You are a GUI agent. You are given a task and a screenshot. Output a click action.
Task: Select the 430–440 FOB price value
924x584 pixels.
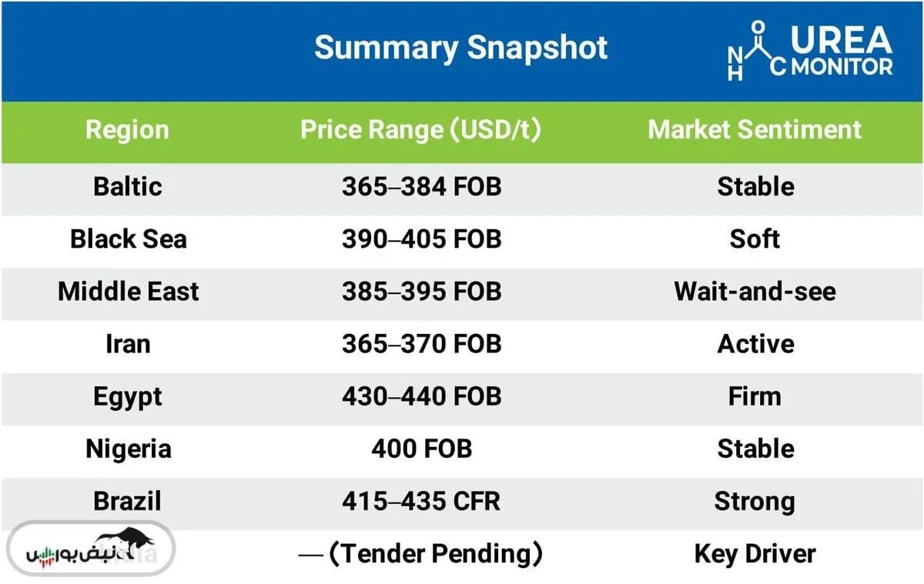pos(421,396)
